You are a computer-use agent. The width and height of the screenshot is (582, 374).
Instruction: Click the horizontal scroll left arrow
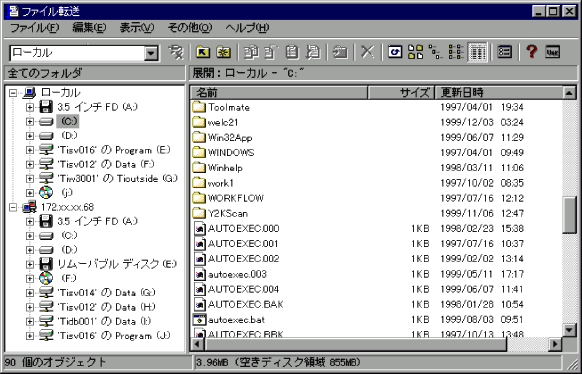pyautogui.click(x=197, y=344)
